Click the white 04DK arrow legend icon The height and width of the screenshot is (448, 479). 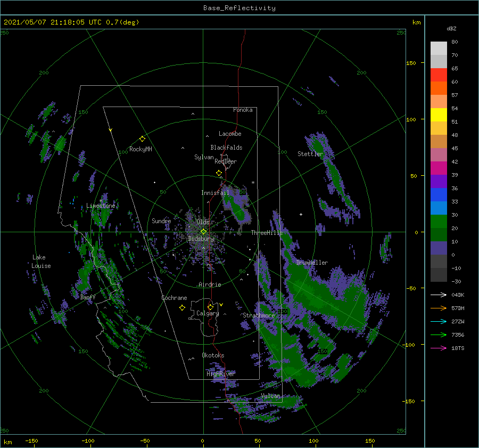pos(439,295)
